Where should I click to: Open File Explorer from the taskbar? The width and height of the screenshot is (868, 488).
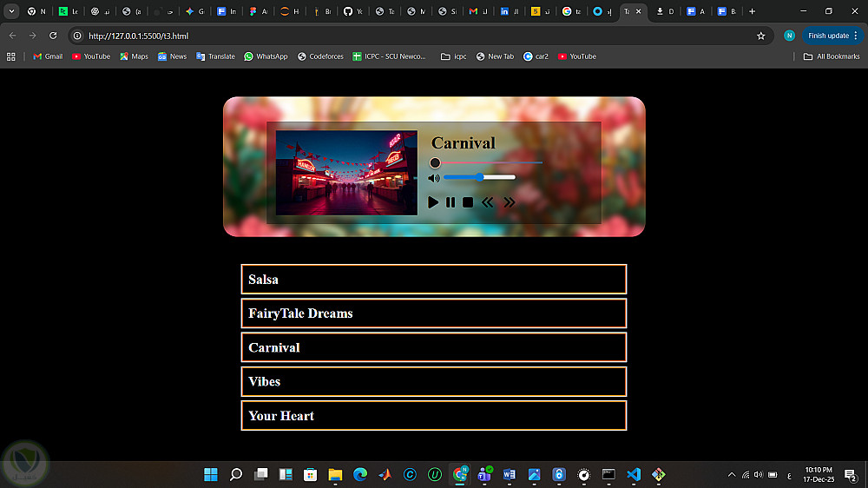coord(335,474)
